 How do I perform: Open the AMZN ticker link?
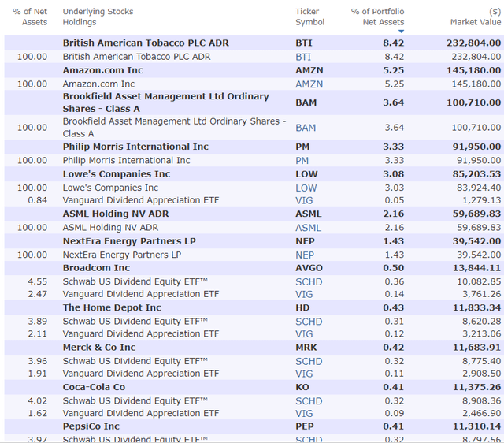309,84
